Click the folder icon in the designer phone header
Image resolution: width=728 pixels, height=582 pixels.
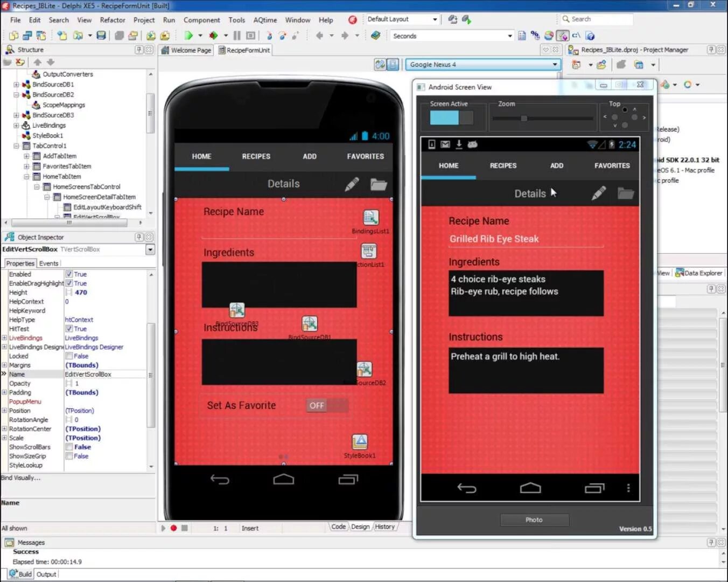coord(379,184)
